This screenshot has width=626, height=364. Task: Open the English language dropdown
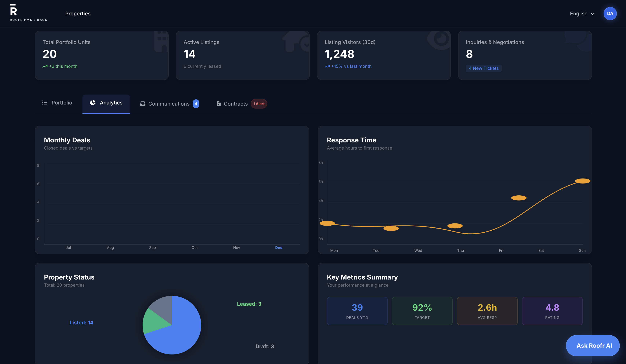tap(578, 13)
